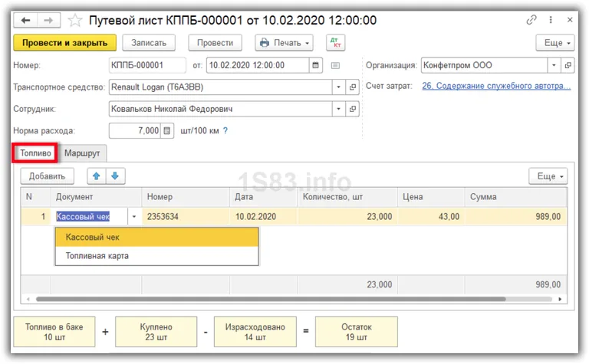This screenshot has height=364, width=589.
Task: Click the Номер input field
Action: pos(147,65)
